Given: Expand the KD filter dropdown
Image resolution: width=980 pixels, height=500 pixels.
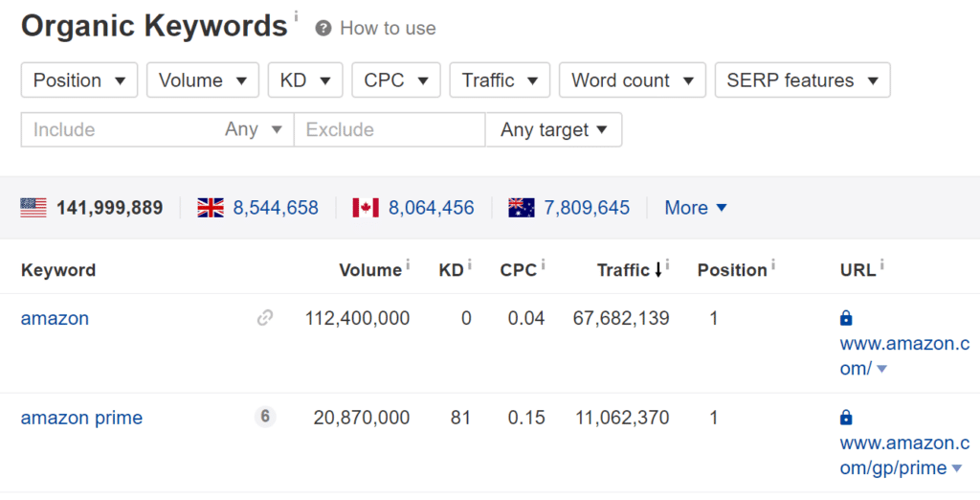Looking at the screenshot, I should coord(305,80).
